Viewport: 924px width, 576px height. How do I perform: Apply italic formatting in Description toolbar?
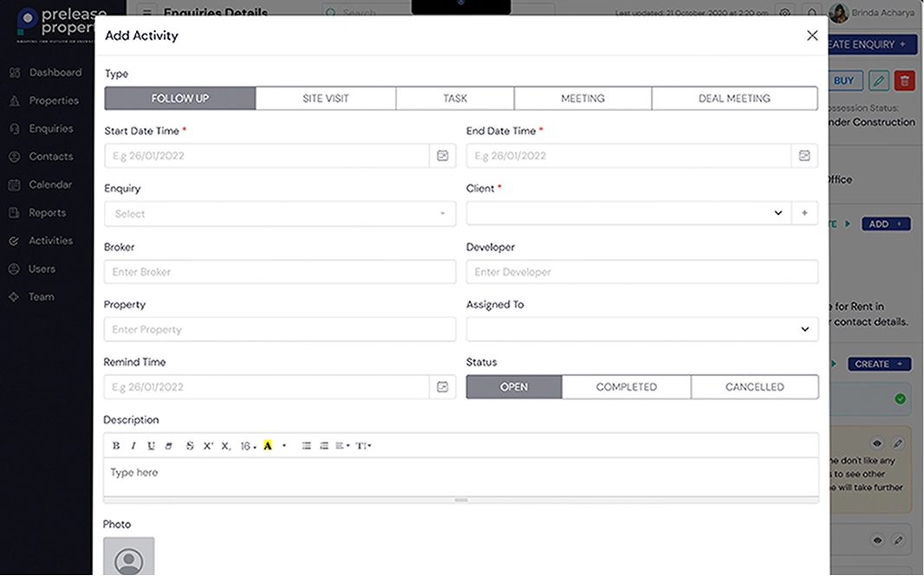click(x=133, y=446)
